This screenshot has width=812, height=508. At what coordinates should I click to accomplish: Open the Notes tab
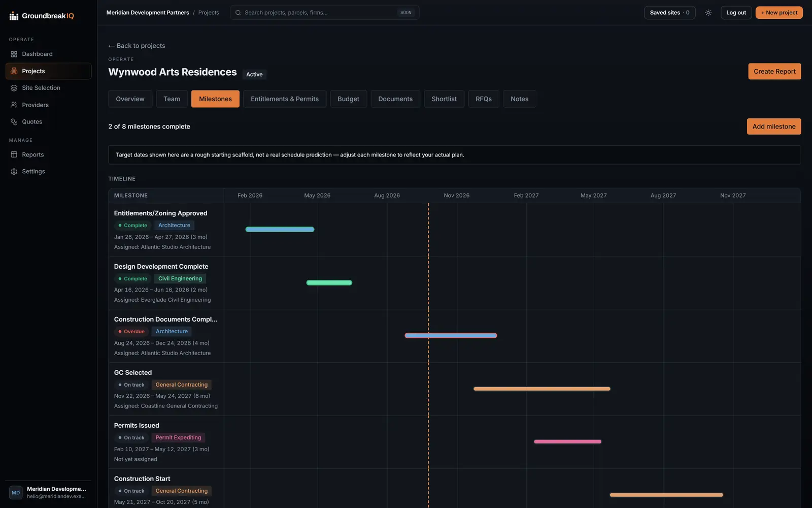tap(520, 99)
